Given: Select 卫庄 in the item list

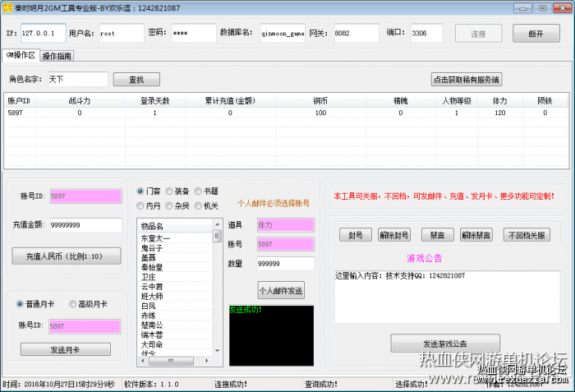Looking at the screenshot, I should tap(175, 277).
